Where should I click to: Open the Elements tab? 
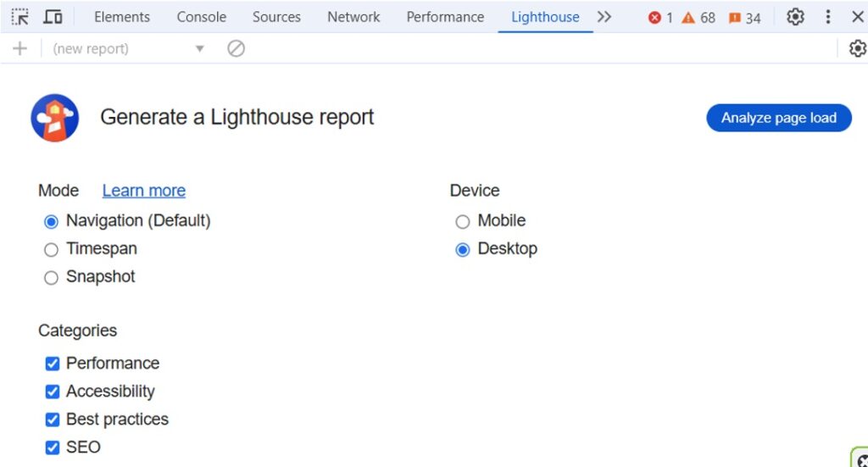pyautogui.click(x=122, y=17)
